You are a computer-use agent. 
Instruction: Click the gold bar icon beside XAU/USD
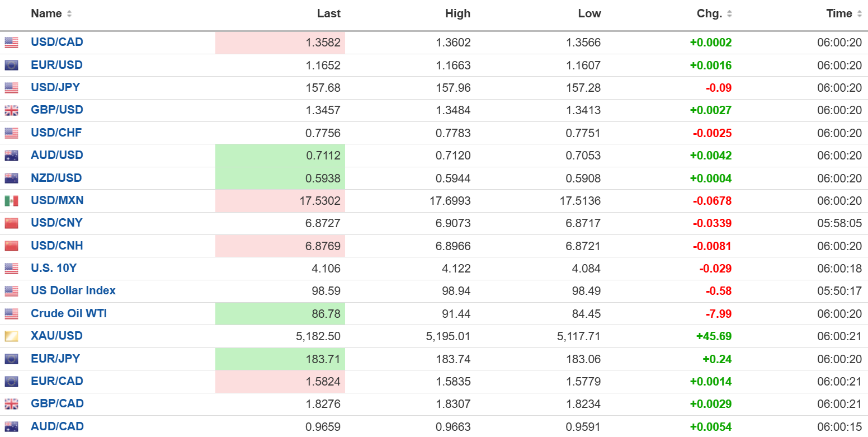tap(11, 336)
